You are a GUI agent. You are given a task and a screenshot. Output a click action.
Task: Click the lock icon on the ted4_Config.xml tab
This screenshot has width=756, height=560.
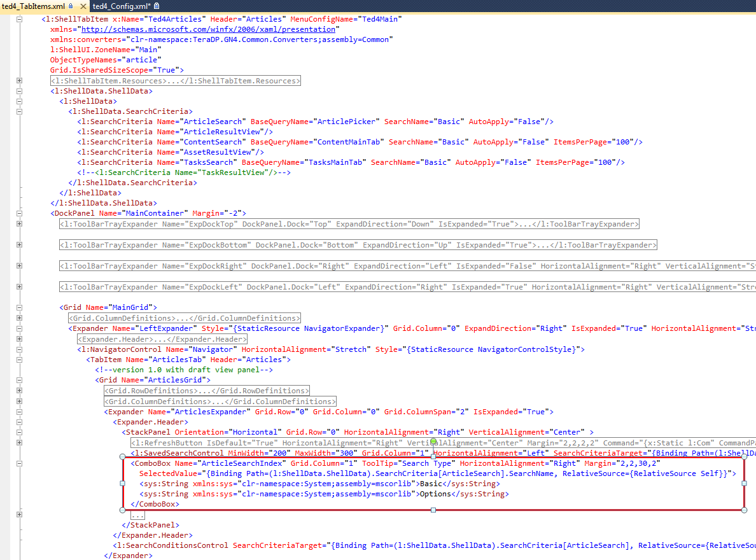156,6
